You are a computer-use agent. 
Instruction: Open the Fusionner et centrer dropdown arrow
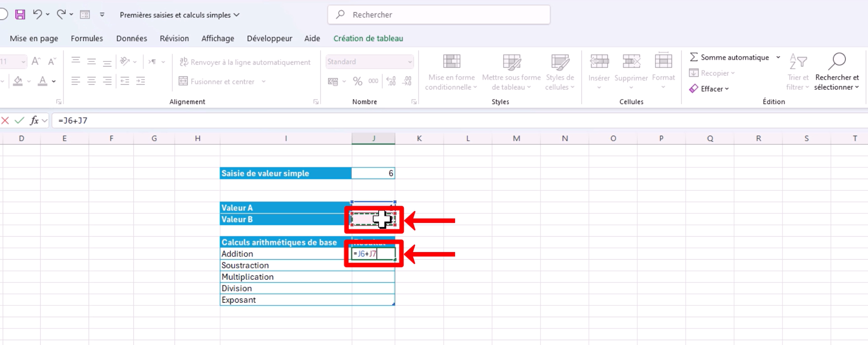264,82
